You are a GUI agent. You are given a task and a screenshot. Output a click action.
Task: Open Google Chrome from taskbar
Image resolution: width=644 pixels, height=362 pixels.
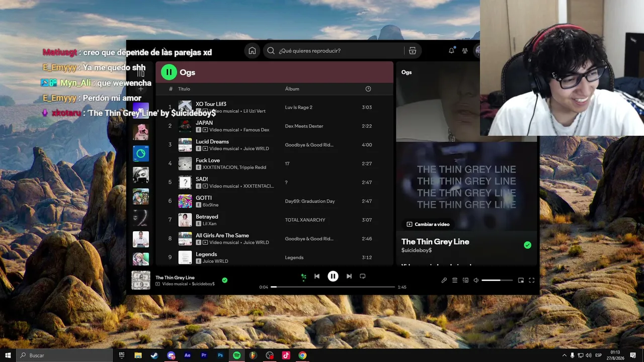pos(302,355)
